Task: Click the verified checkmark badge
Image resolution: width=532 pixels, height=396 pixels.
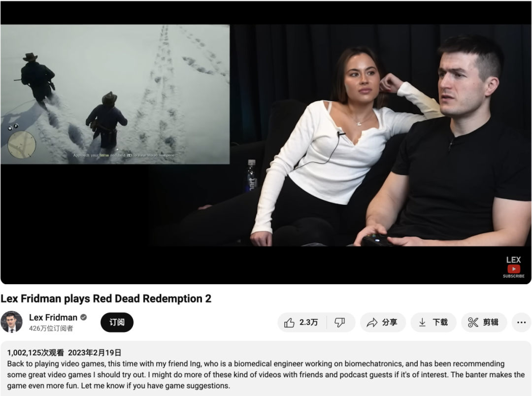Action: (83, 317)
